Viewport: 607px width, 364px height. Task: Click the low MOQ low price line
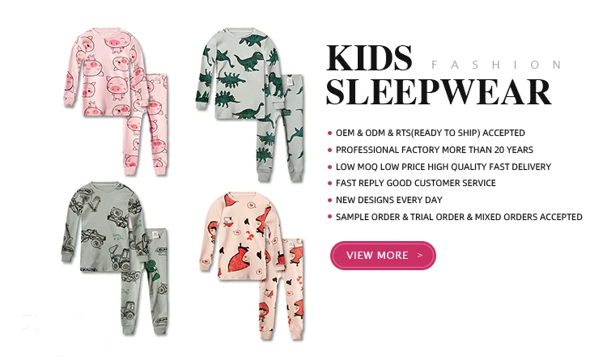click(x=444, y=167)
